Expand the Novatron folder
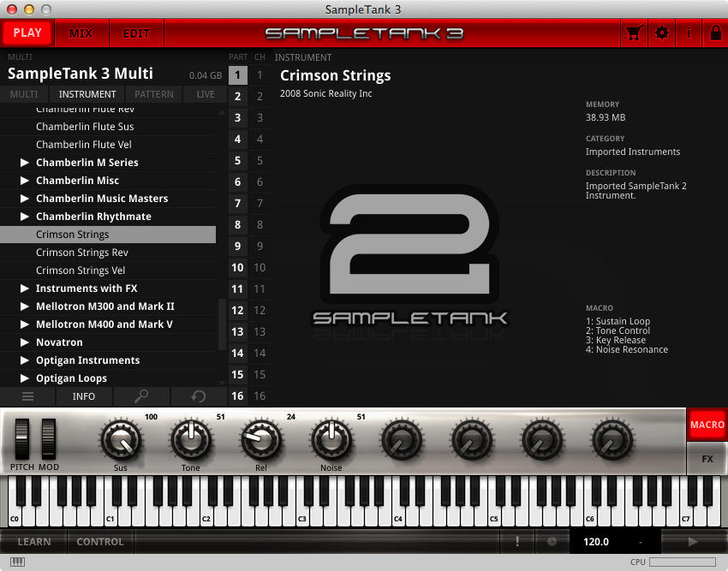Viewport: 728px width, 571px height. [x=25, y=342]
